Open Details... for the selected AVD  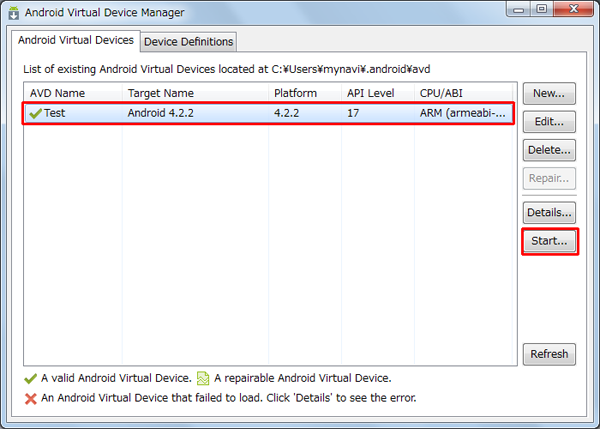(549, 212)
